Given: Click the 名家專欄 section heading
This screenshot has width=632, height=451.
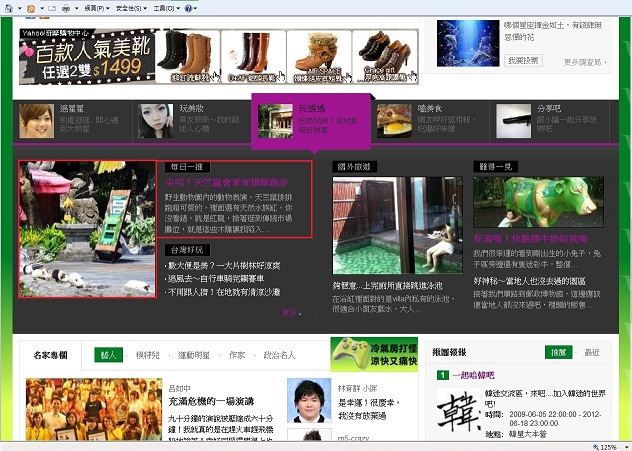Looking at the screenshot, I should point(50,355).
